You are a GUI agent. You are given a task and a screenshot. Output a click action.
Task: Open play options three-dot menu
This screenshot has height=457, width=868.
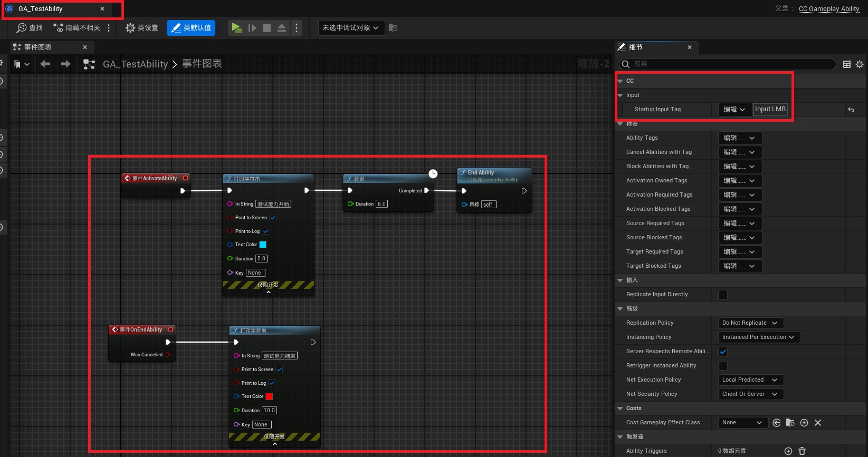[297, 28]
